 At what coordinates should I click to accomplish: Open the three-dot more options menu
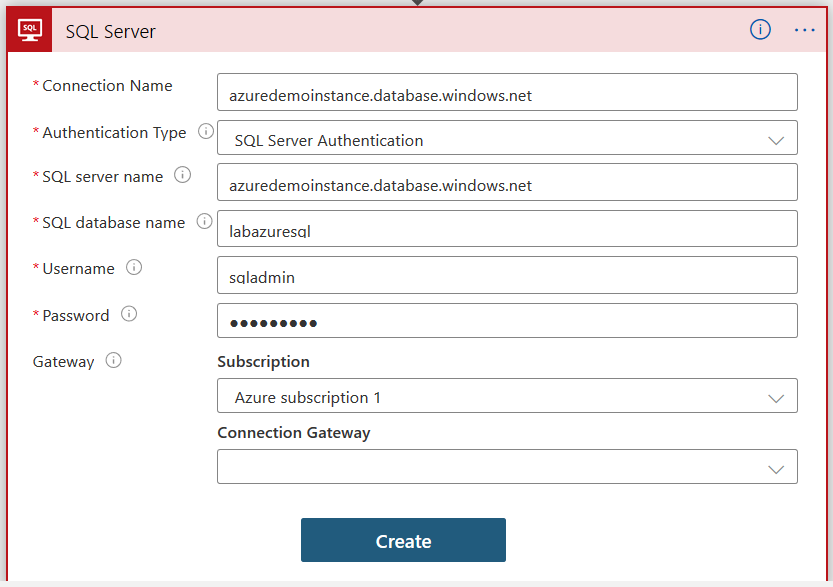click(805, 30)
